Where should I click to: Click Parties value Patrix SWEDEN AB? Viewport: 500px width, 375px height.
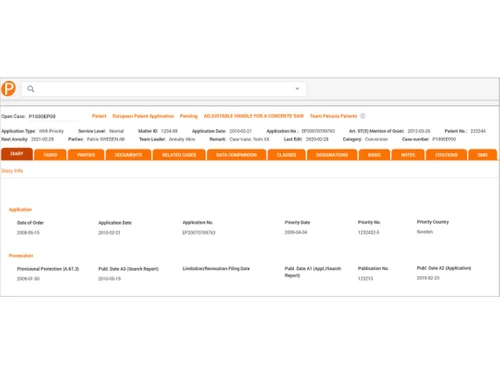pos(106,139)
